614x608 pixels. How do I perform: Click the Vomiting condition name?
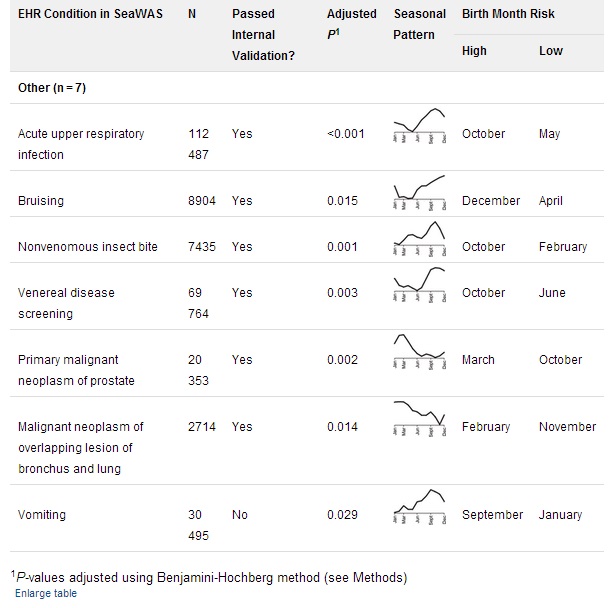[42, 515]
